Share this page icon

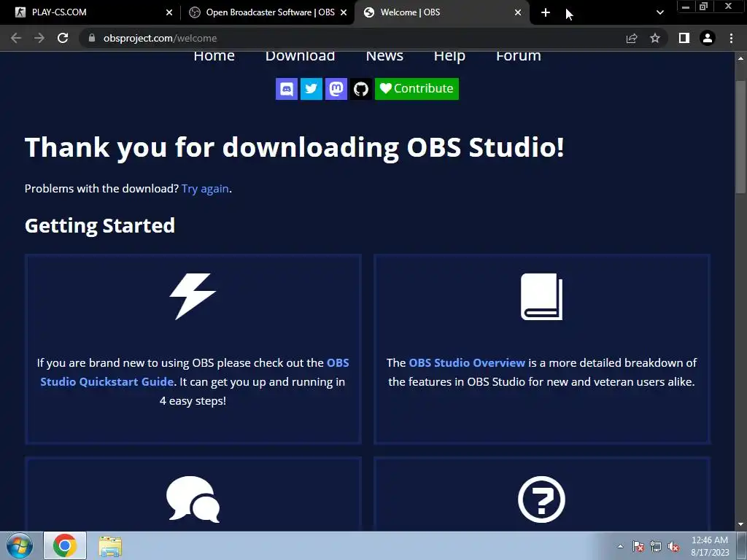[632, 38]
